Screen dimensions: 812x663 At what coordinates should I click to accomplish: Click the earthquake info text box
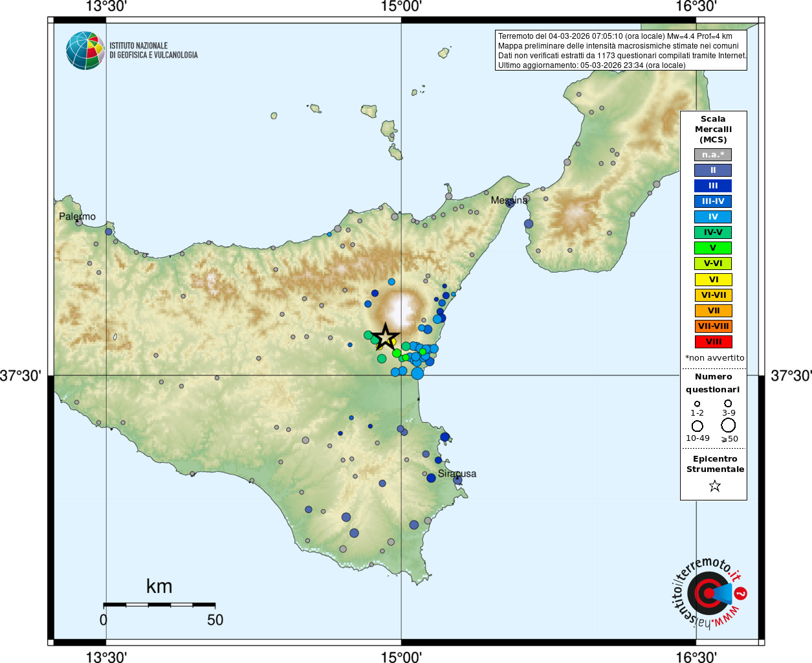[621, 51]
